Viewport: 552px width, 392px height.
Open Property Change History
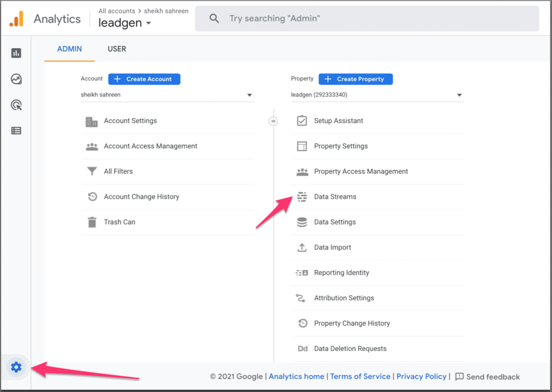pos(378,324)
